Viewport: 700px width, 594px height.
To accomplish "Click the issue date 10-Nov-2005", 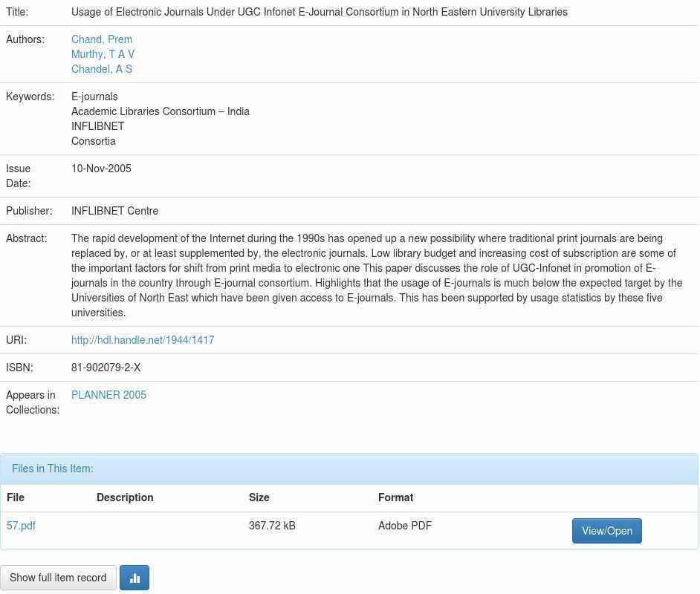I will [101, 169].
